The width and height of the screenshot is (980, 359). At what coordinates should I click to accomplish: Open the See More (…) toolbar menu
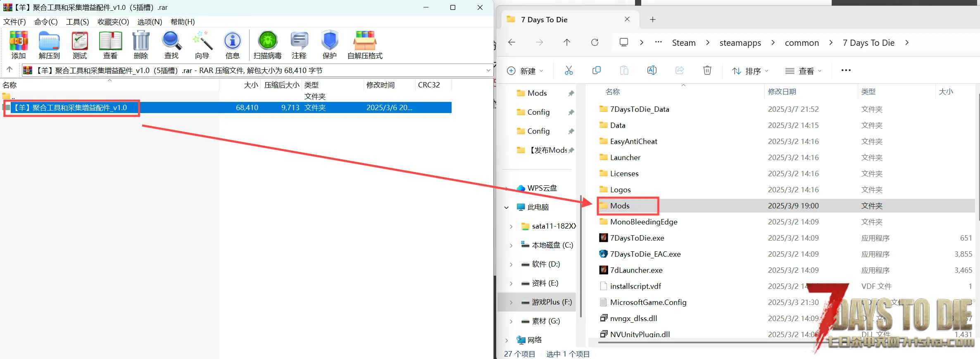(x=846, y=71)
